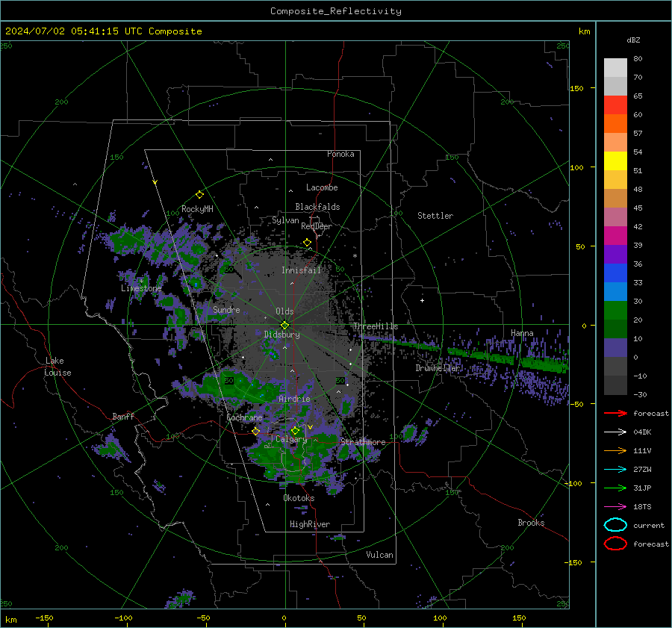Click the Sundre city label

tap(226, 309)
